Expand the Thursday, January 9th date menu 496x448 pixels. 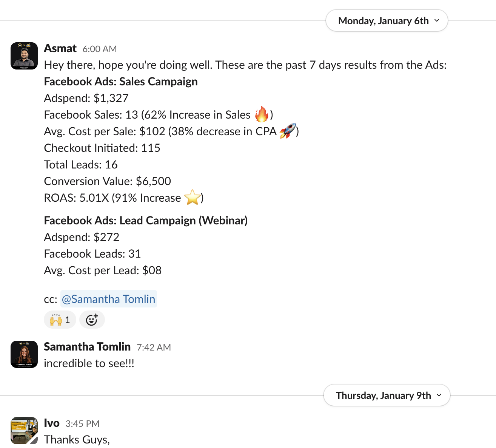[387, 395]
